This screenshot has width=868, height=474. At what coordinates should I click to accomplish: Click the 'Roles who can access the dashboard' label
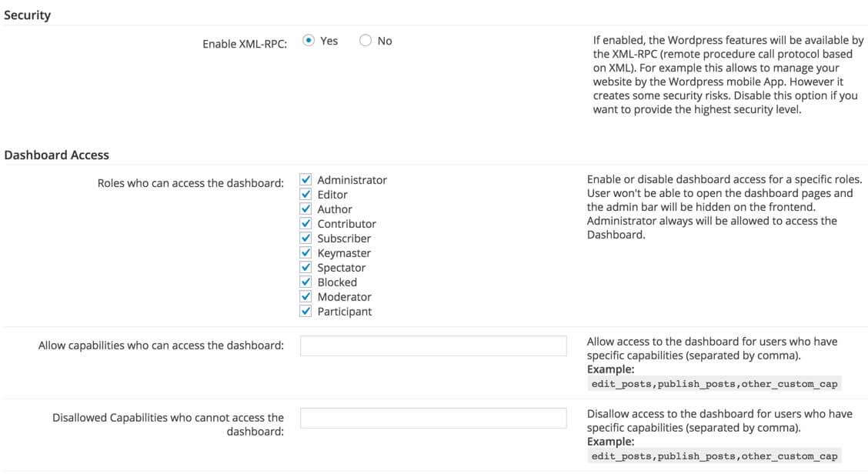pos(191,184)
